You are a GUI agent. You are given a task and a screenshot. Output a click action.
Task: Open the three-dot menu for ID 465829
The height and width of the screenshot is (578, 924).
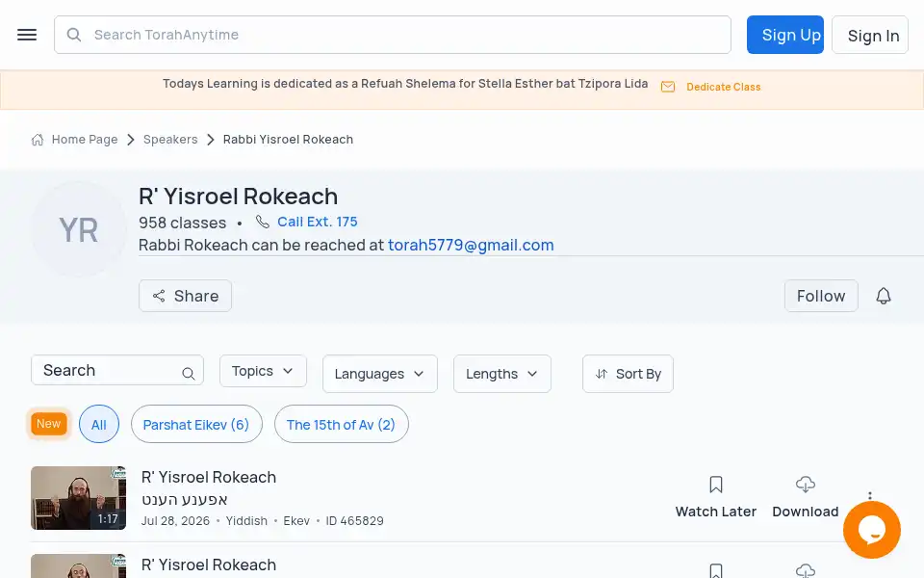(870, 495)
